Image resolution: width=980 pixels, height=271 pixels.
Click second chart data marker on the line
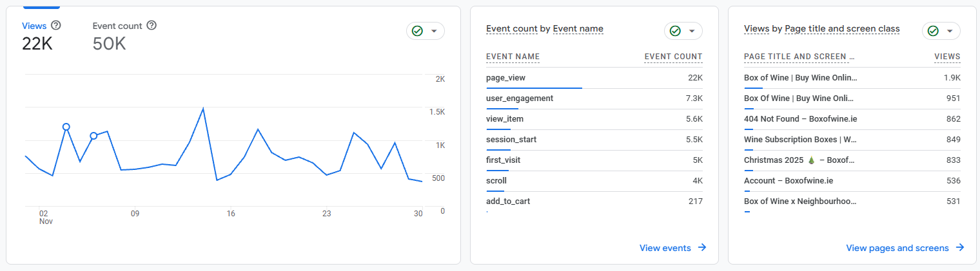coord(93,136)
